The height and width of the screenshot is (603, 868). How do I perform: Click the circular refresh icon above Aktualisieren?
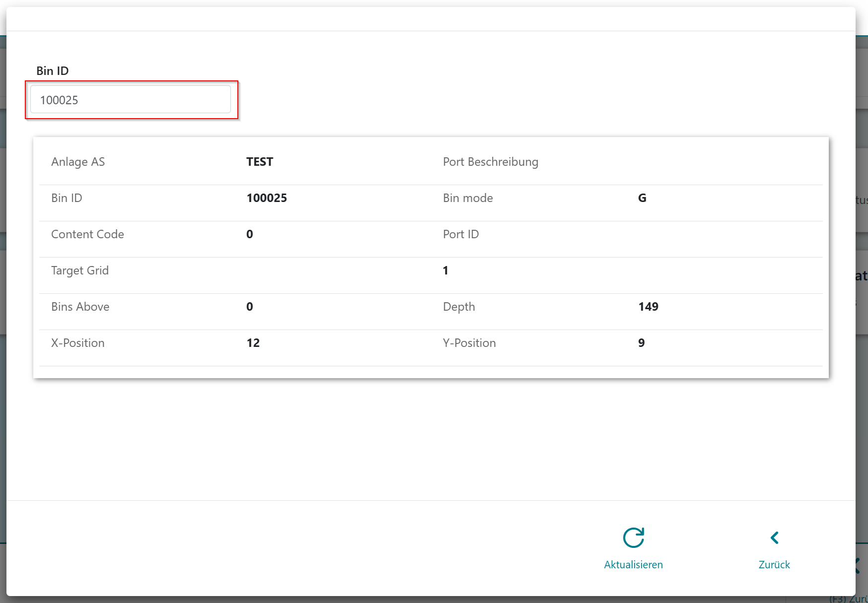(x=633, y=537)
